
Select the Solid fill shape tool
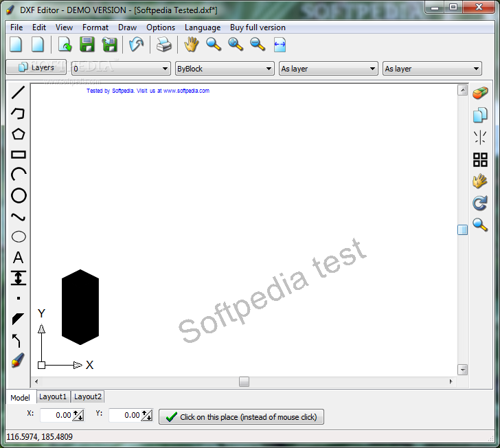pyautogui.click(x=18, y=319)
